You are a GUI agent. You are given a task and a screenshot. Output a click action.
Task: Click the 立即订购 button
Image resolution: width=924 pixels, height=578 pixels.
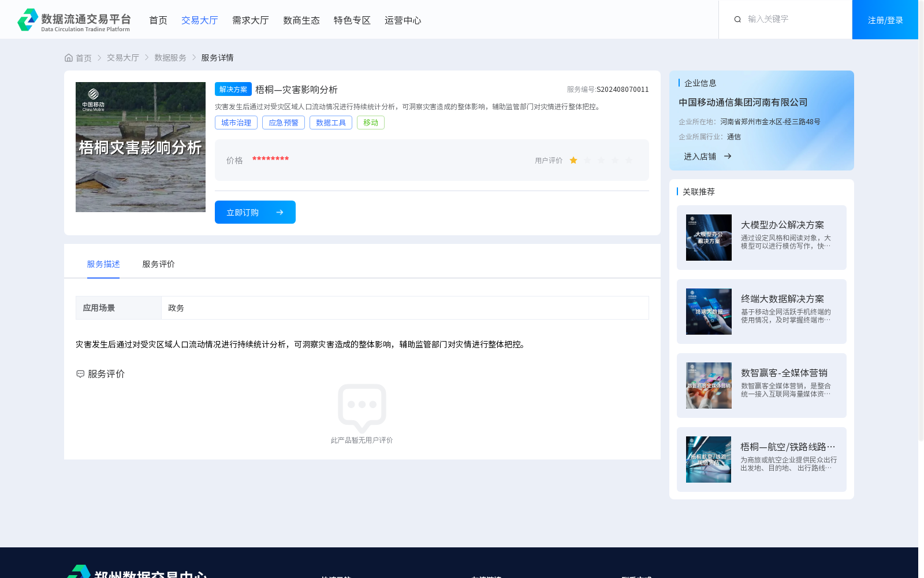click(x=255, y=212)
